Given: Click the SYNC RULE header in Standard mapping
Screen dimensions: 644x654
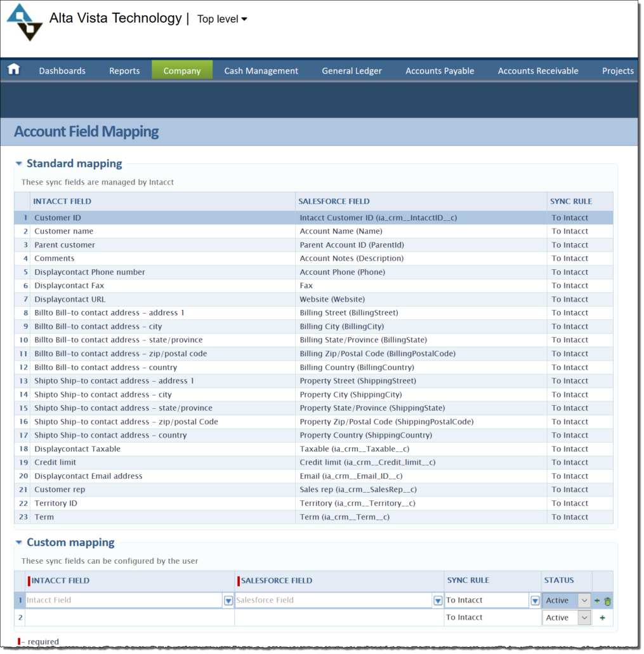Looking at the screenshot, I should point(570,201).
